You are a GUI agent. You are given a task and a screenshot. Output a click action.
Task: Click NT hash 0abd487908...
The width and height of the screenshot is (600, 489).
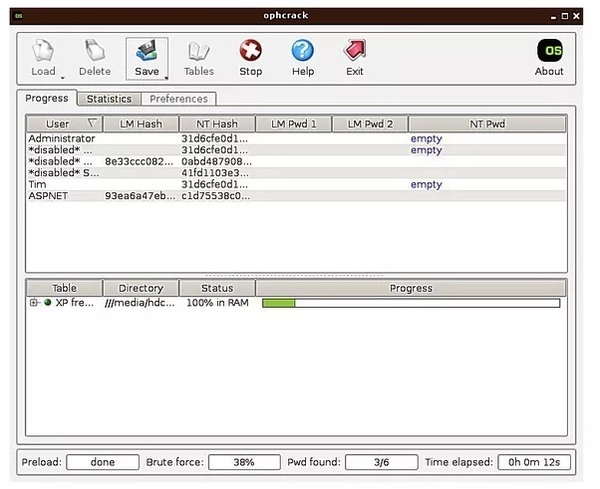(217, 161)
